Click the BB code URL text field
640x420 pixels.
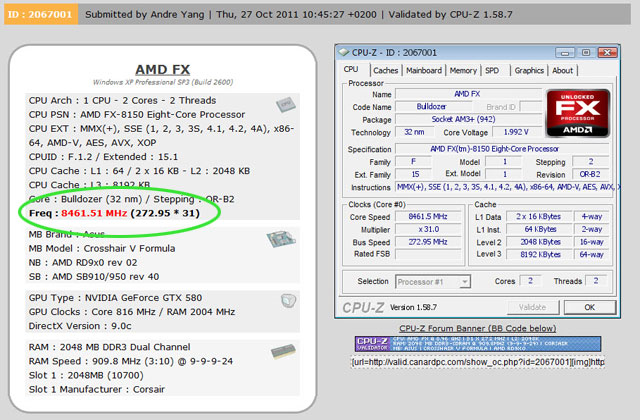point(478,362)
